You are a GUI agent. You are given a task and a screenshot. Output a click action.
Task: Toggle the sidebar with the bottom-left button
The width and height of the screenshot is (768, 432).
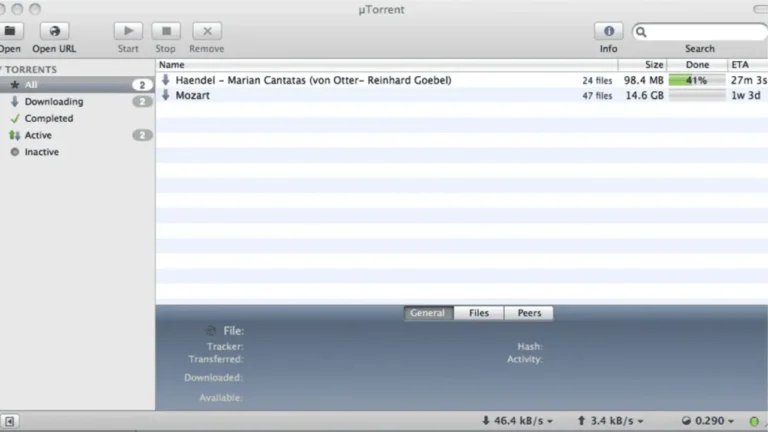pyautogui.click(x=9, y=421)
